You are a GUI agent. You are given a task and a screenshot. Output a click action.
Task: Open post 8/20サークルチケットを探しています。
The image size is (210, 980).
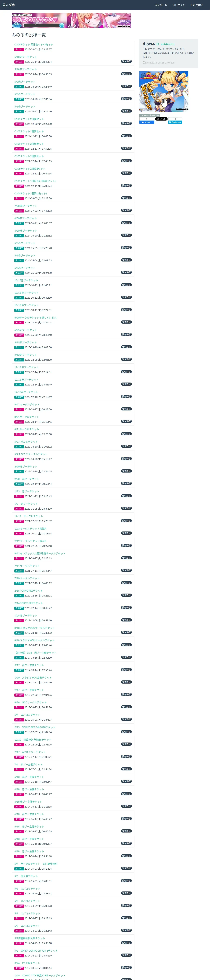36,317
